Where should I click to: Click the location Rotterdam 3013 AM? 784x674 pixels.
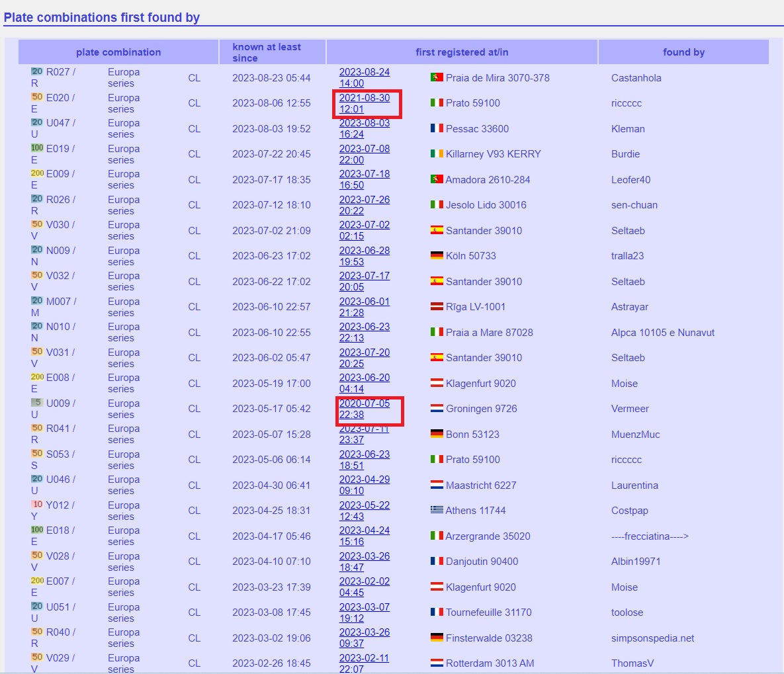click(x=490, y=663)
